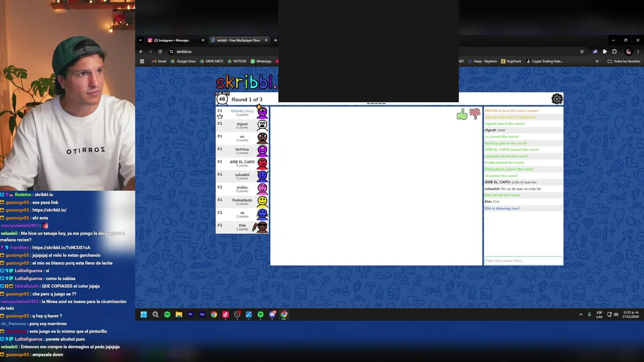
Task: Click trolita's pink avatar
Action: (262, 189)
